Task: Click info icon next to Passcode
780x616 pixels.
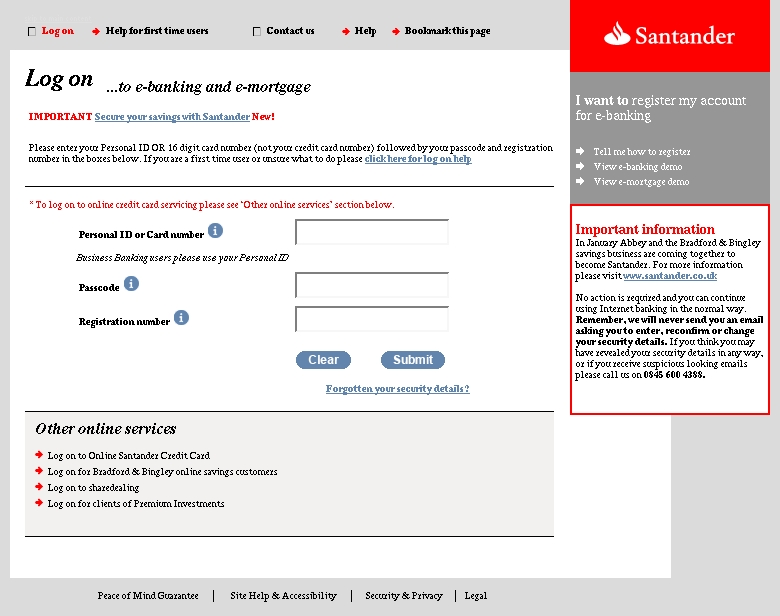Action: click(131, 284)
